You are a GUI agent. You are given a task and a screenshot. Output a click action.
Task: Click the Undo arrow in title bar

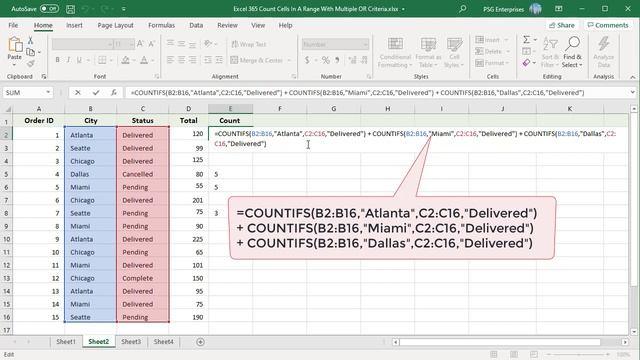[x=85, y=9]
